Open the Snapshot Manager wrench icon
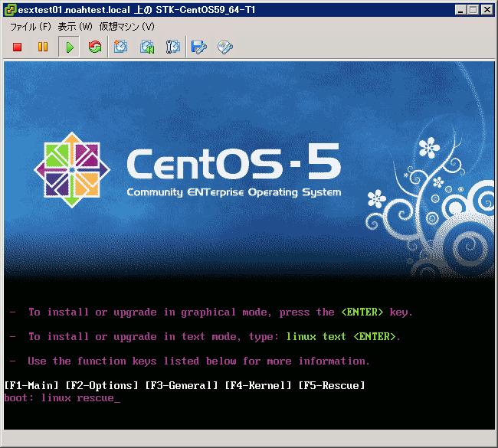This screenshot has width=498, height=448. (x=173, y=47)
